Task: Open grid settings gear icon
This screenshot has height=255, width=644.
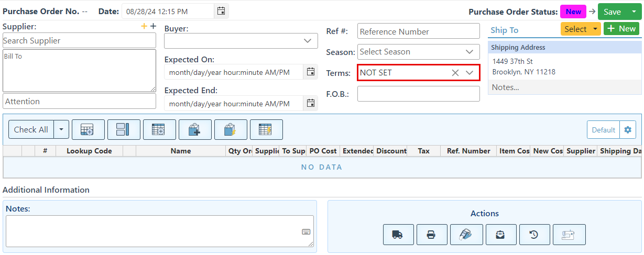Action: pos(628,130)
